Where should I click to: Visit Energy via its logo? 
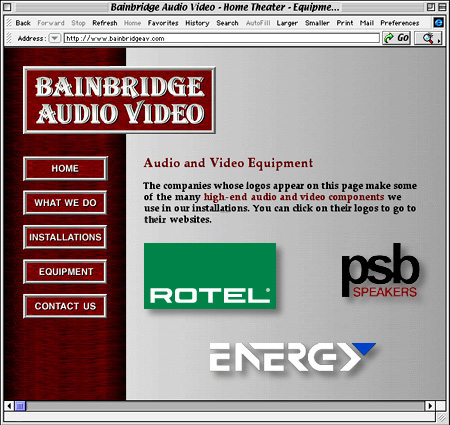[292, 357]
